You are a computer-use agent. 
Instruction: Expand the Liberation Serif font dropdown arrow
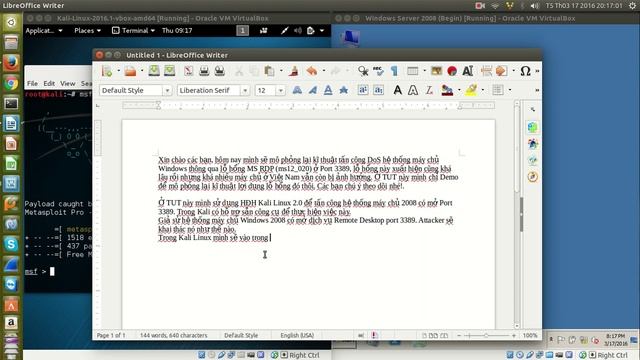point(245,90)
